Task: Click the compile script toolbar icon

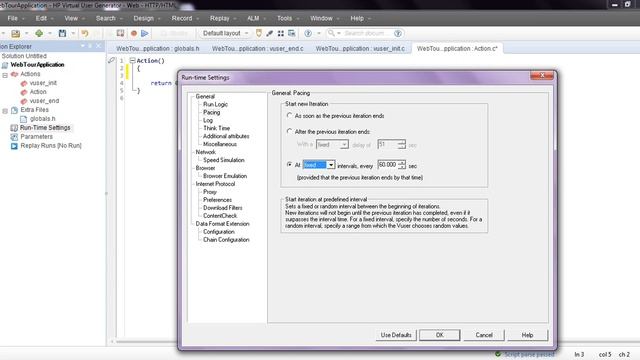Action: point(120,33)
